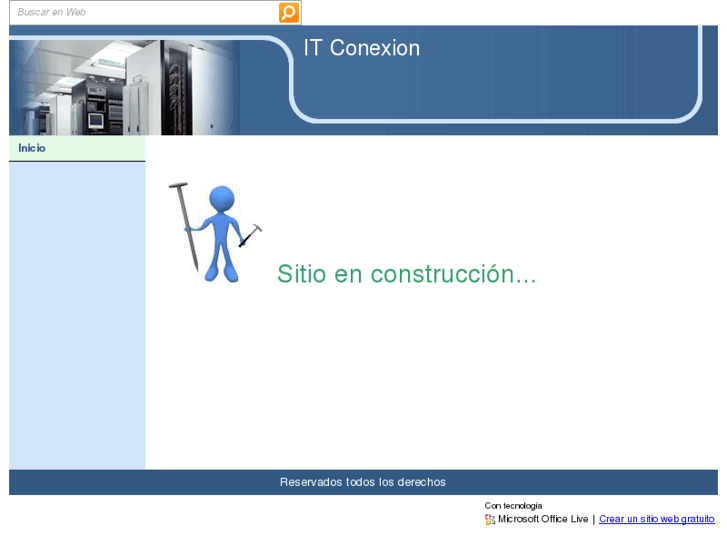Click the 'Sitio en construcción...' heading
Image resolution: width=727 pixels, height=545 pixels.
pyautogui.click(x=407, y=274)
